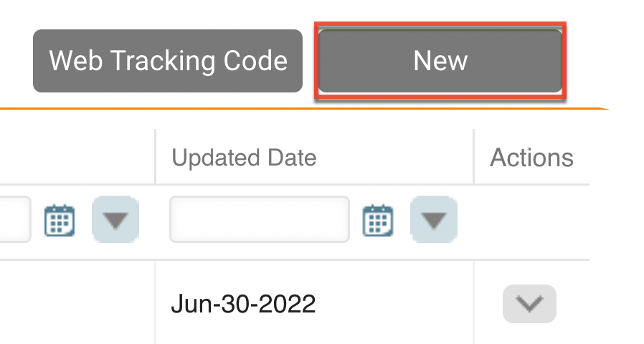Open the calendar picker before Updated Date column

60,220
